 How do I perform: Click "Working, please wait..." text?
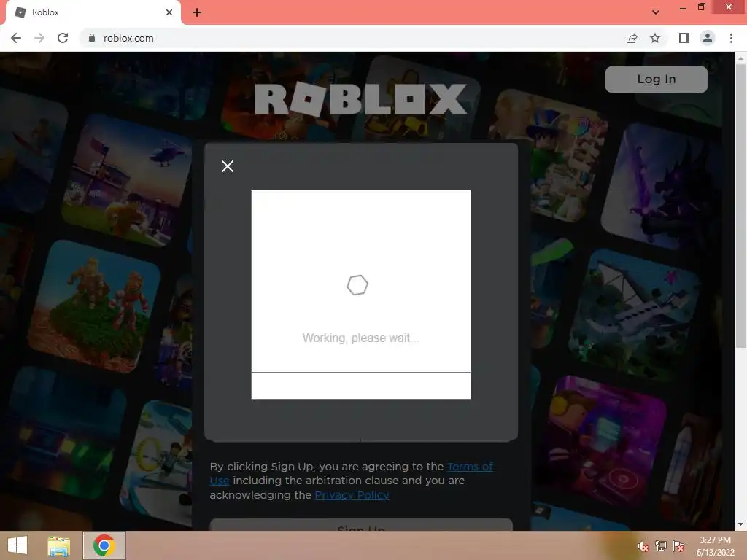click(x=360, y=338)
